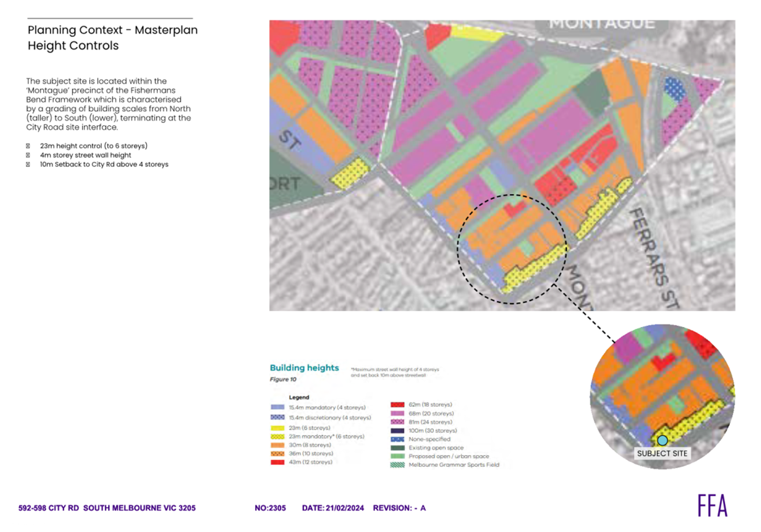
Task: Select the 36m (10 storeys) legend swatch
Action: (x=277, y=453)
